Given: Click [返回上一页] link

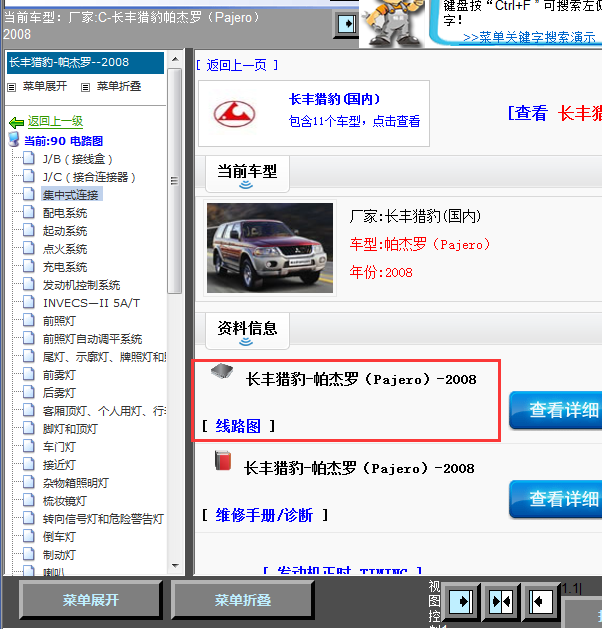Looking at the screenshot, I should tap(237, 65).
